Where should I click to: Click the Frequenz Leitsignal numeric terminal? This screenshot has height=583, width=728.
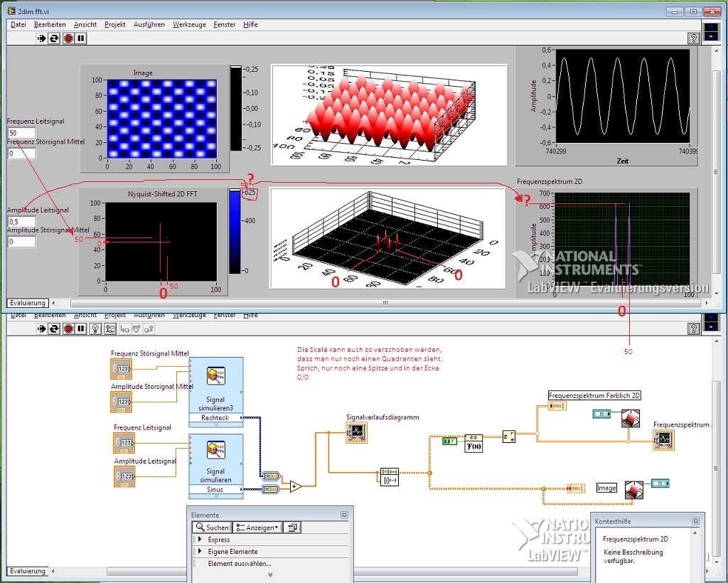point(124,443)
